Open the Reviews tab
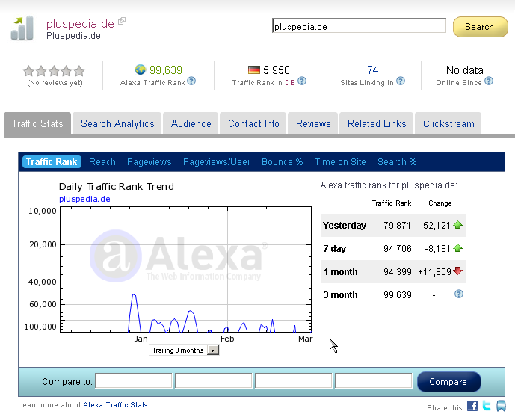 coord(313,123)
